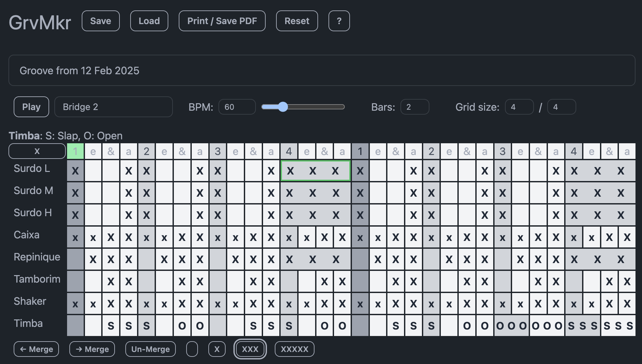
Task: Click the ? help button
Action: point(339,20)
